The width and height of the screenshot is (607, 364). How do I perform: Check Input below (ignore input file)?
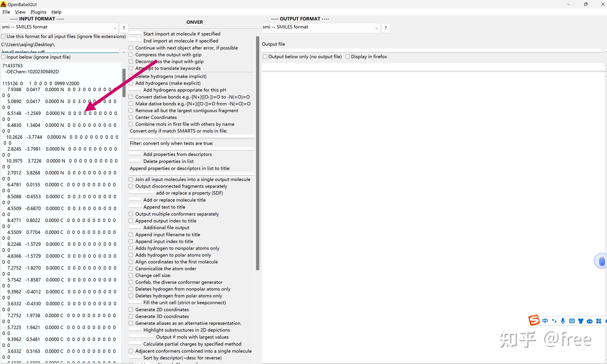3,57
